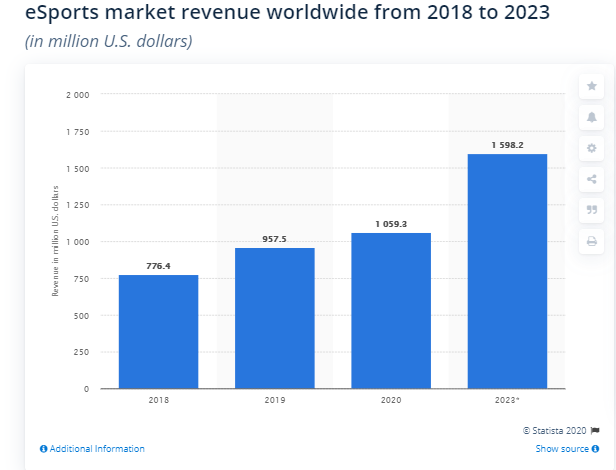Click the 2023* x-axis label

click(x=507, y=399)
